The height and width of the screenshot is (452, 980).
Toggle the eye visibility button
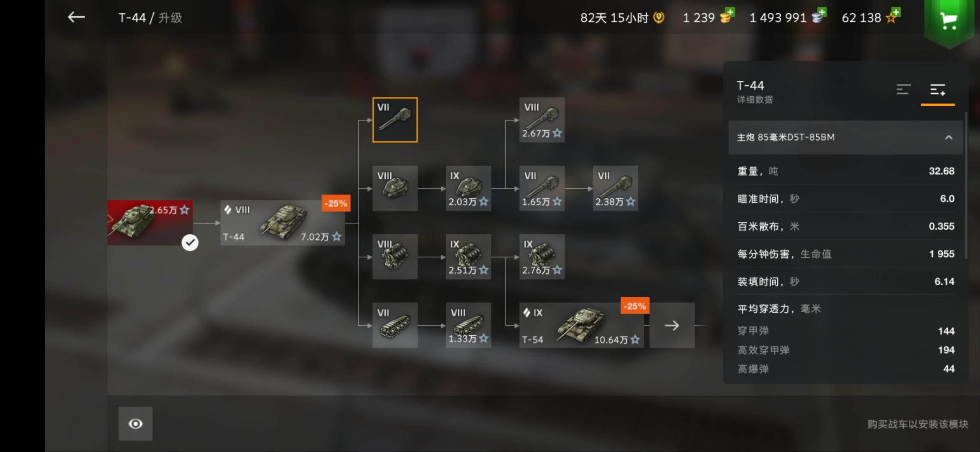pyautogui.click(x=135, y=424)
